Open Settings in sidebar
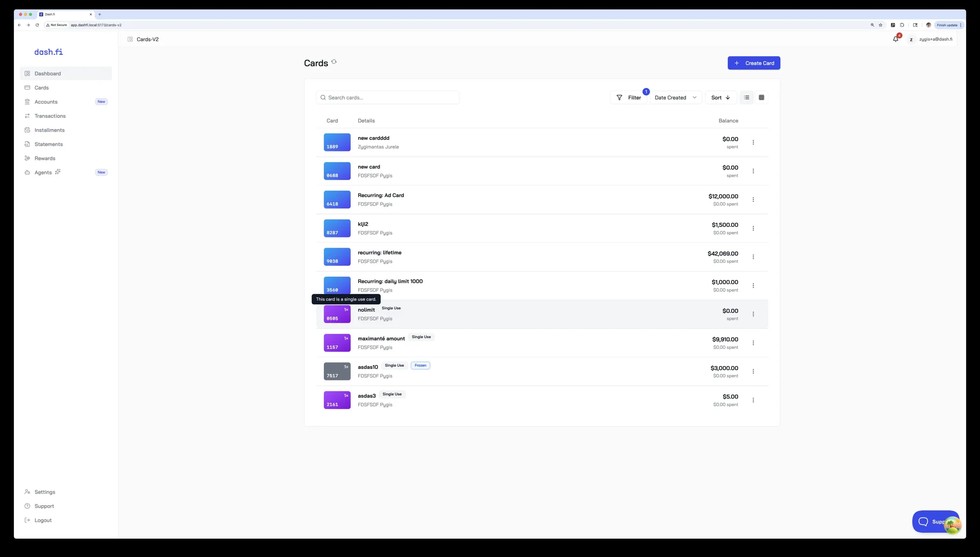The height and width of the screenshot is (557, 980). point(66,492)
